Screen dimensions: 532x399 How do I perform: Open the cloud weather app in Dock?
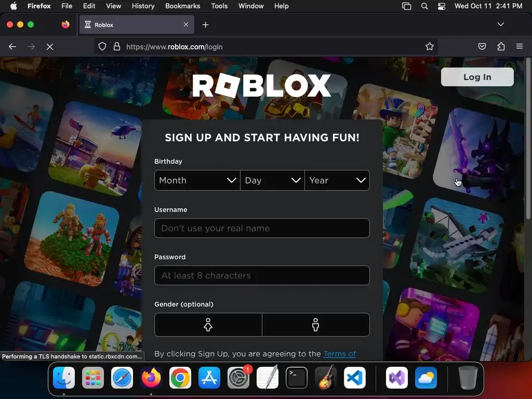(426, 378)
